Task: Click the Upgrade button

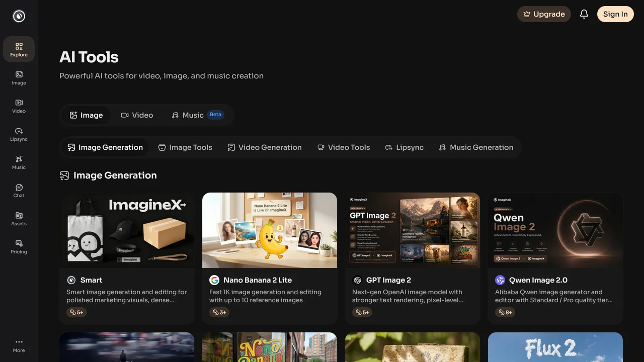Action: pyautogui.click(x=544, y=14)
